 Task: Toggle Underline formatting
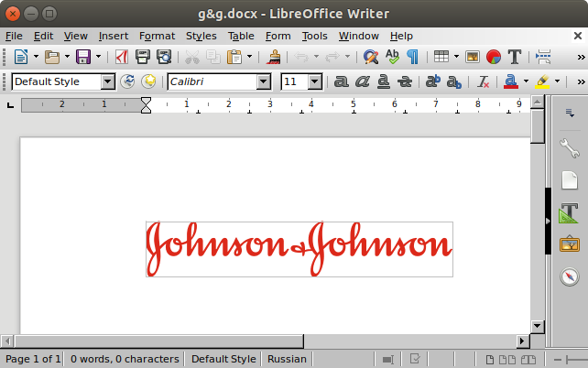click(383, 81)
